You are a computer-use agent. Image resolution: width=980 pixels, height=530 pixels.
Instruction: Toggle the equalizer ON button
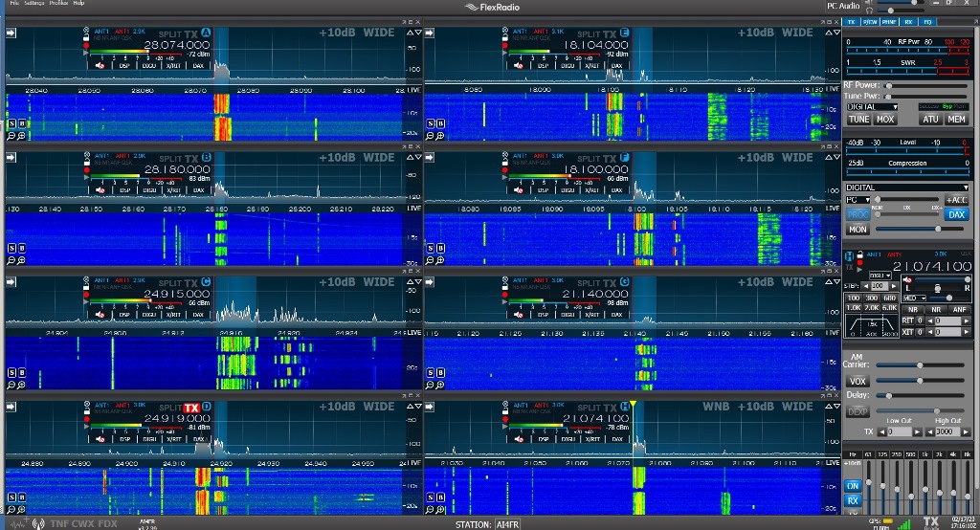853,486
